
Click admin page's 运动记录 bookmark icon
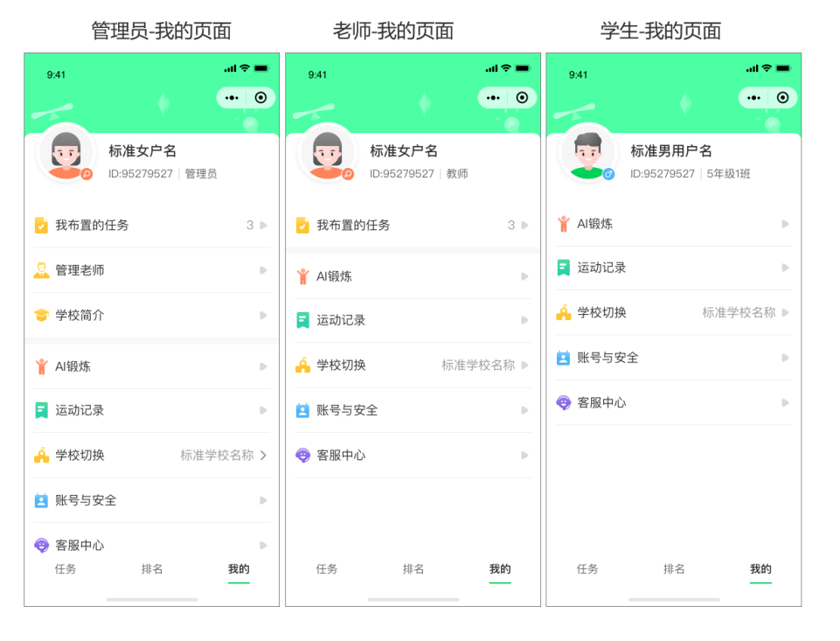41,410
